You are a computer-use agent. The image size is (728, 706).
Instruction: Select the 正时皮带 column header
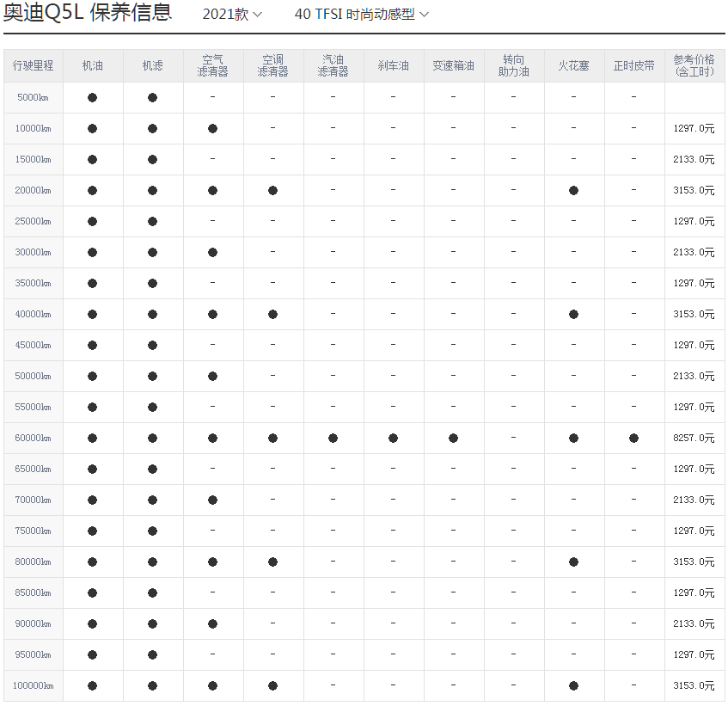point(633,66)
